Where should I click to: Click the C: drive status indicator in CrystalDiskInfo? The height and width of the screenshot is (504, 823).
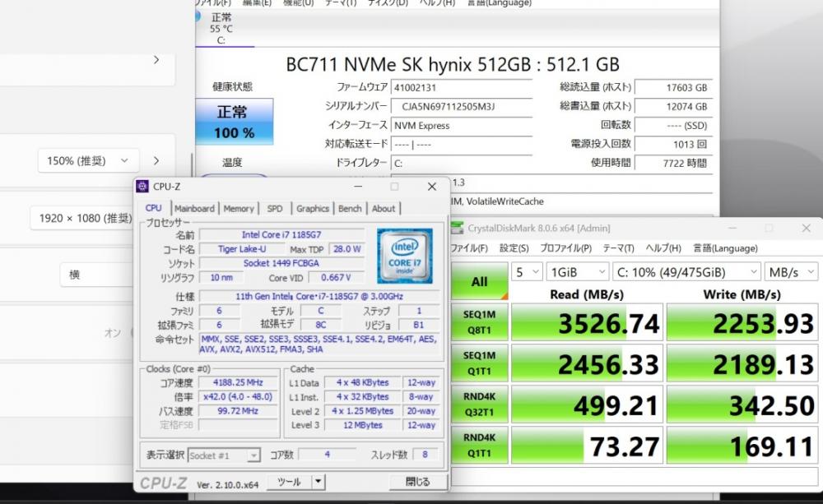[x=221, y=28]
